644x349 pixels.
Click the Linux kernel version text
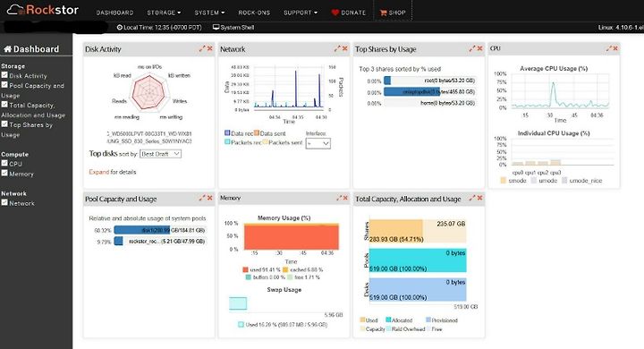point(621,28)
